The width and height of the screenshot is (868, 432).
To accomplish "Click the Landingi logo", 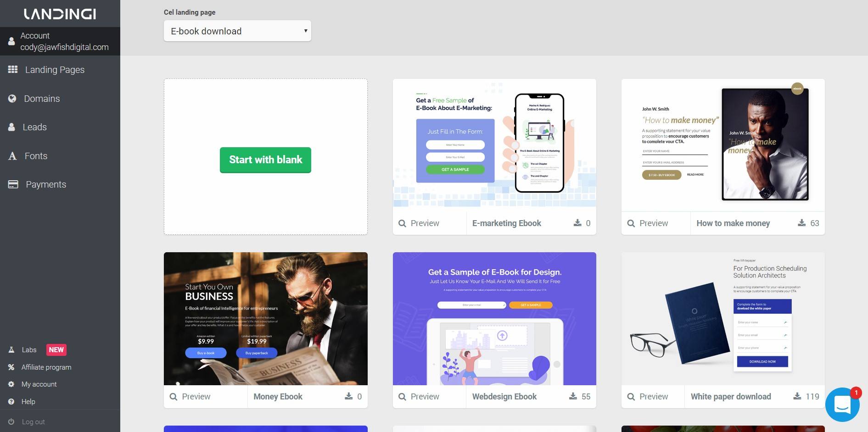I will click(60, 14).
